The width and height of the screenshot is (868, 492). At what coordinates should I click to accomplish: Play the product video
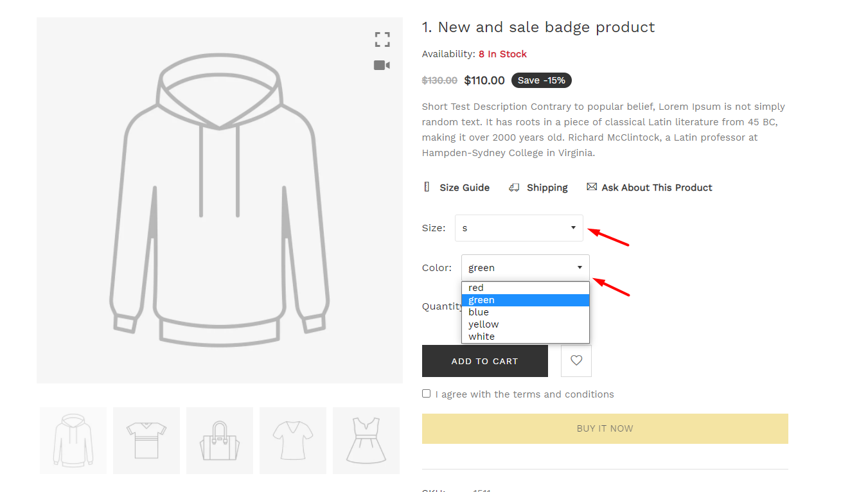point(382,65)
